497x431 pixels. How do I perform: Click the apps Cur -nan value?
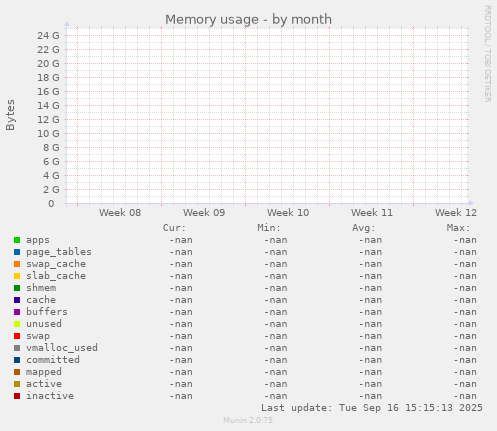(181, 240)
